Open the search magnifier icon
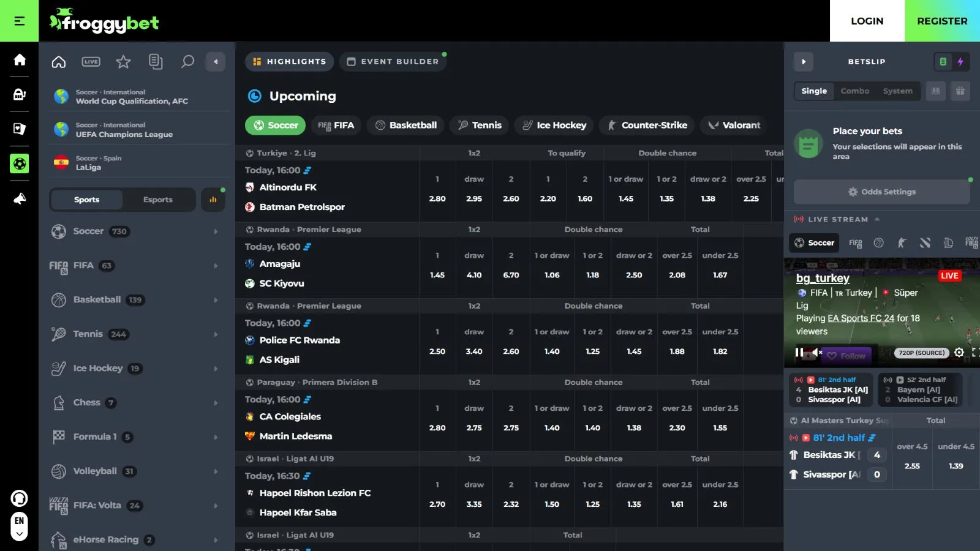Screen dimensions: 980x551 187,62
